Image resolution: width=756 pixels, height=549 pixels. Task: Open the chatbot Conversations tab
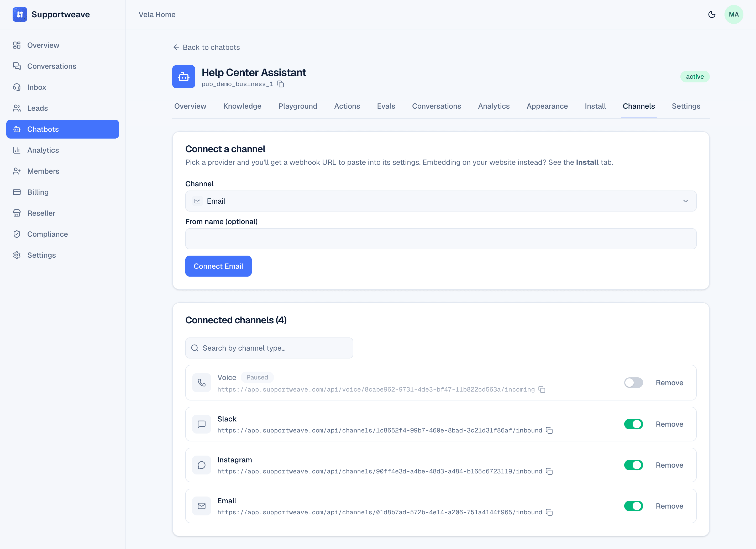[x=436, y=106]
